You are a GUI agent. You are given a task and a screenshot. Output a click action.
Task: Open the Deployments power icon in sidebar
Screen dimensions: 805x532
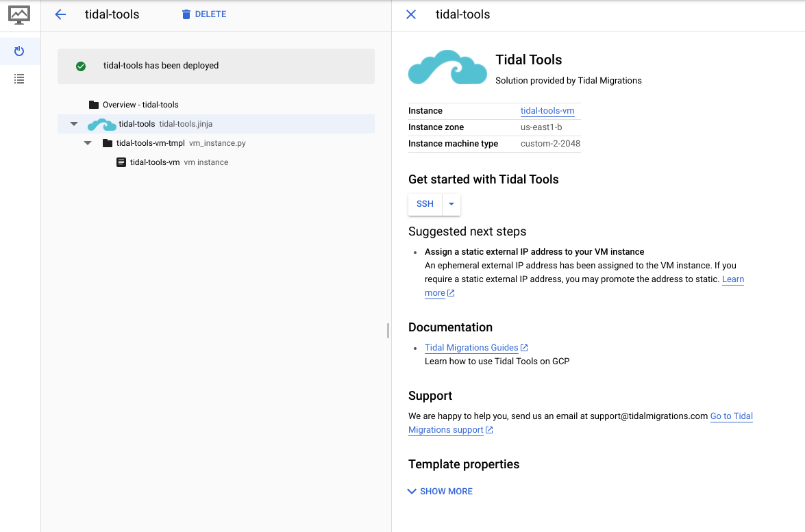point(19,51)
